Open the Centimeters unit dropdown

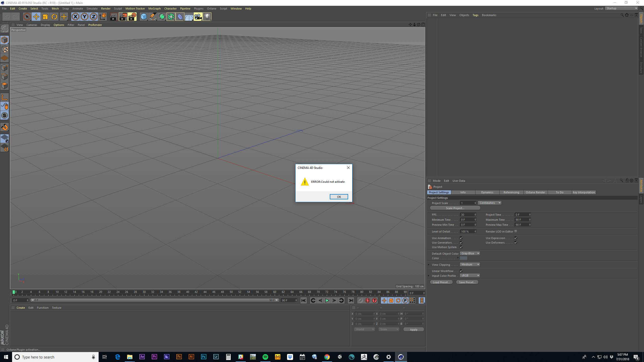pyautogui.click(x=490, y=203)
